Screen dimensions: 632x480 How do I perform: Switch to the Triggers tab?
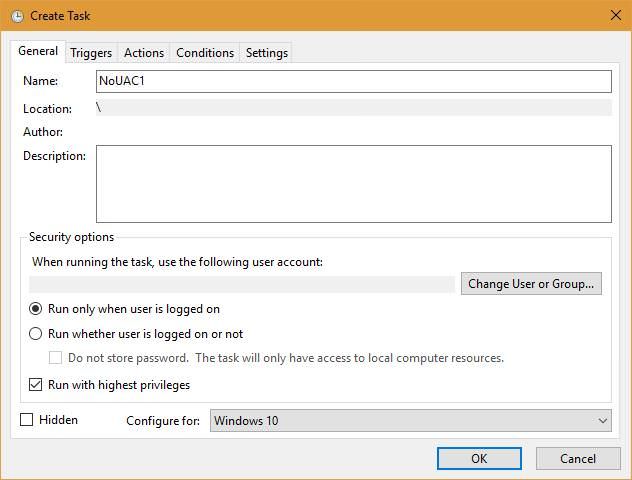(x=91, y=53)
